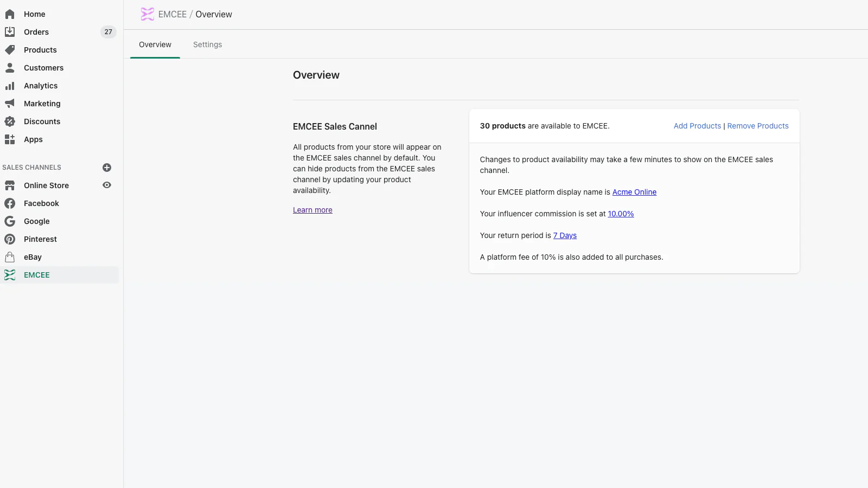Add a new sales channel plus icon

pos(107,168)
